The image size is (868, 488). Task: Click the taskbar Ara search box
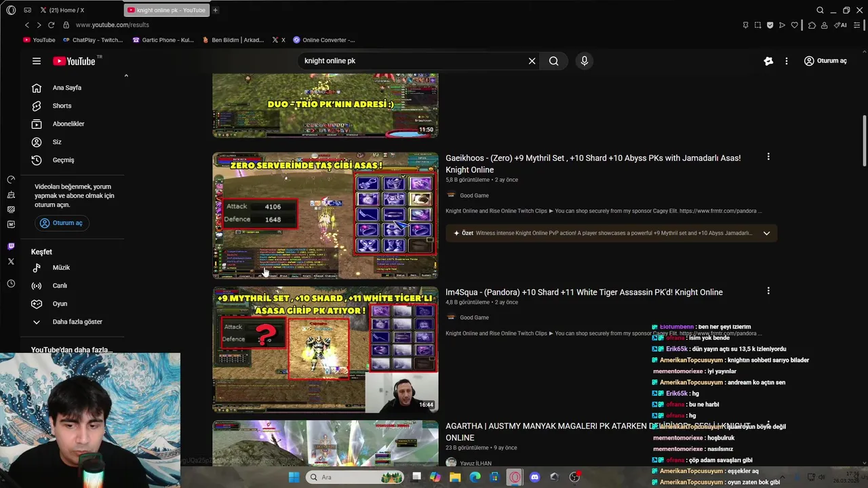(354, 477)
